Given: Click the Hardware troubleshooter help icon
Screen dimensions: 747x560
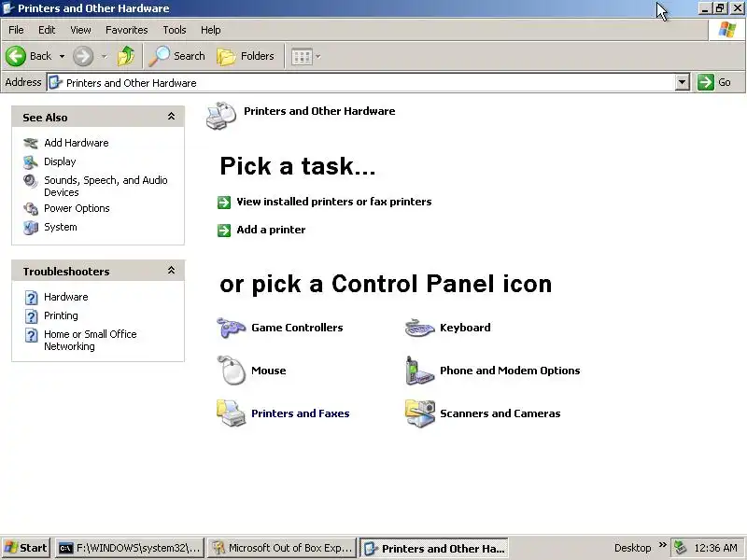Looking at the screenshot, I should (31, 298).
